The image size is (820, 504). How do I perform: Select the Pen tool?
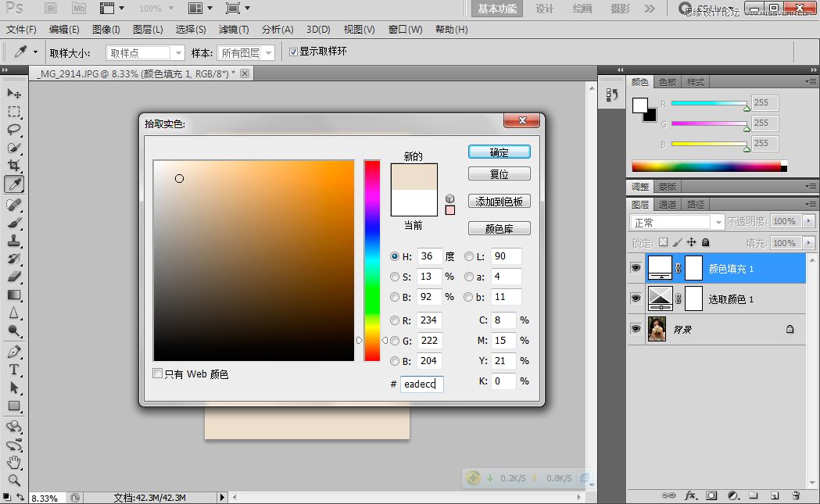point(14,352)
